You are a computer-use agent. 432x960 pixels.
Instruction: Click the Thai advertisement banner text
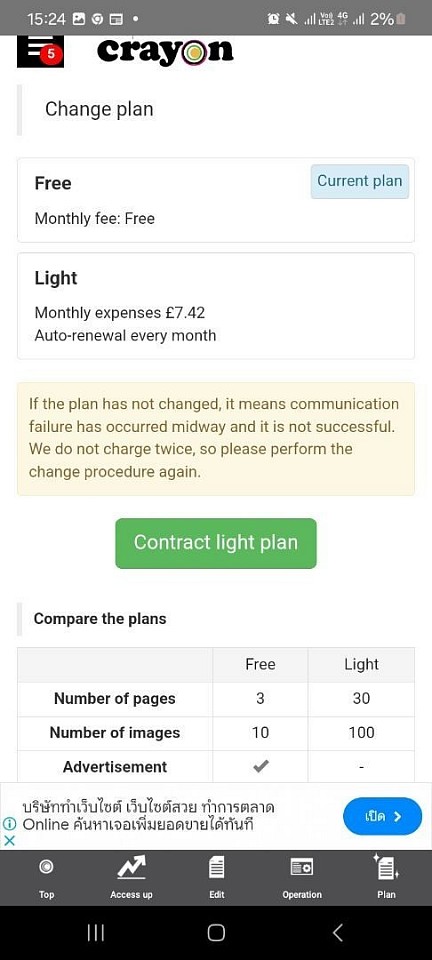click(148, 816)
